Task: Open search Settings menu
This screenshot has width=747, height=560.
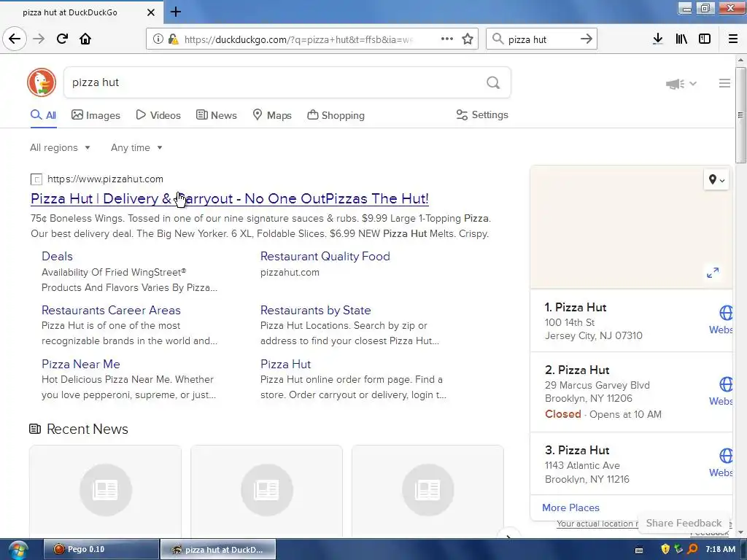Action: tap(482, 114)
